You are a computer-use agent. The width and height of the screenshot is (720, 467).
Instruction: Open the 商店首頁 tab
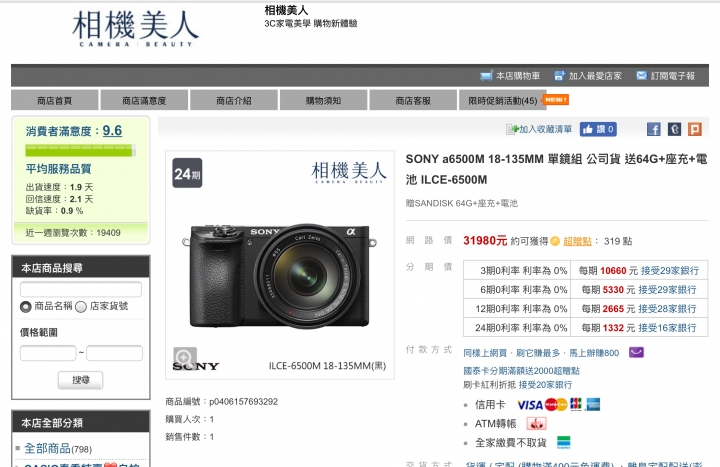click(55, 101)
